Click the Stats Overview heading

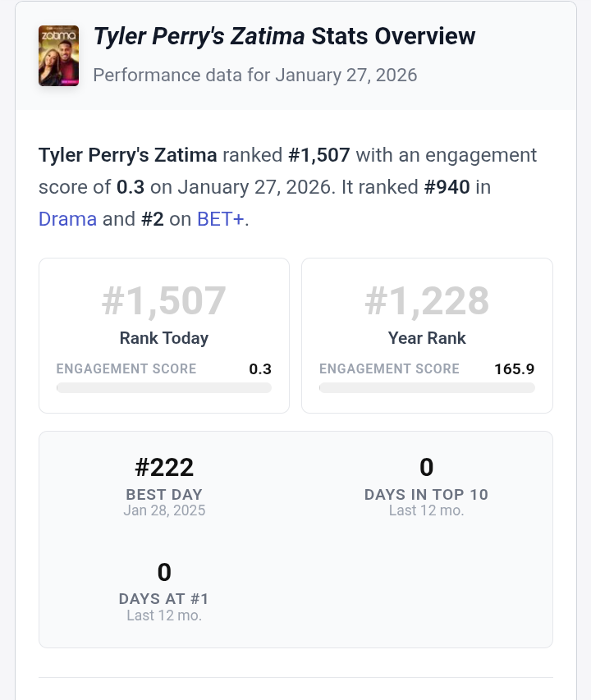[284, 36]
